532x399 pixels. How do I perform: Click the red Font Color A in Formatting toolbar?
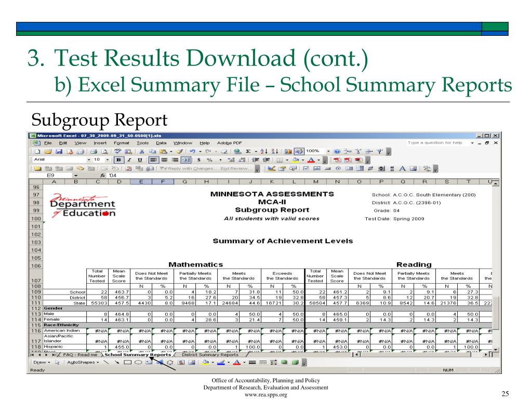point(312,160)
